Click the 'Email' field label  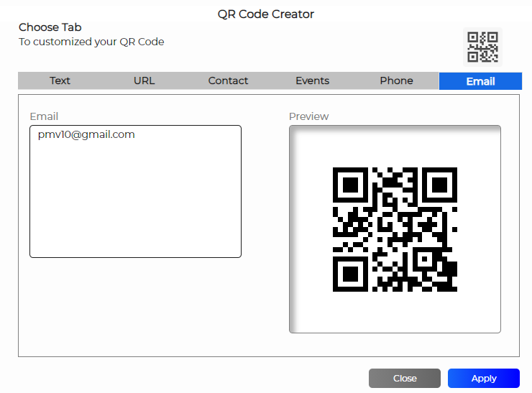click(x=44, y=116)
